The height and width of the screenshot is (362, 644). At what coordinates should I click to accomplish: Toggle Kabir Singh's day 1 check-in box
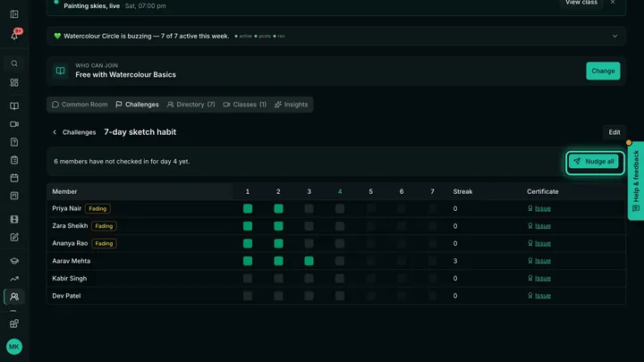[248, 278]
